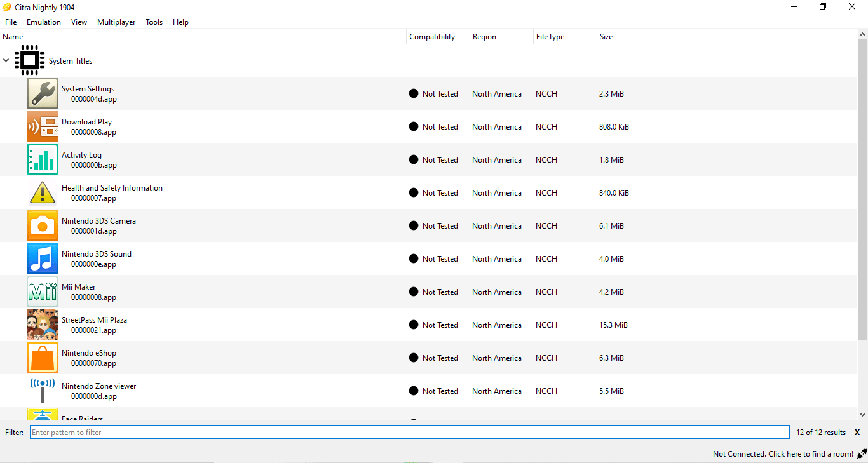
Task: Sort list by Compatibility column header
Action: pyautogui.click(x=432, y=37)
